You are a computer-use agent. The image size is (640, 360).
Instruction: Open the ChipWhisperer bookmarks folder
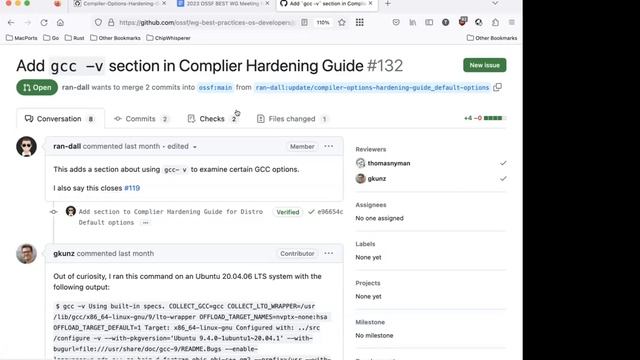(x=169, y=38)
